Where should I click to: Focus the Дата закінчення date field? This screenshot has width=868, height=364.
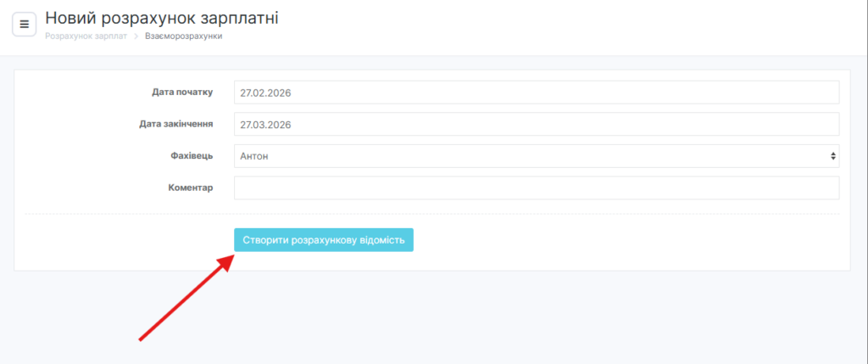coord(536,124)
